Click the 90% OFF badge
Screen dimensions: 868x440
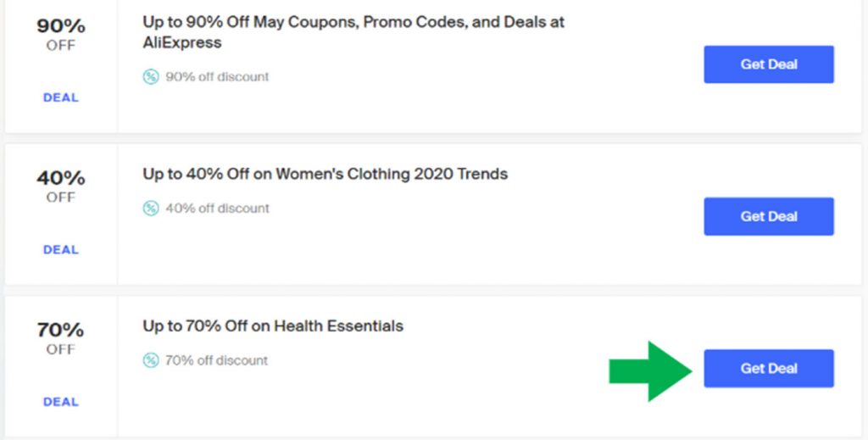click(61, 34)
